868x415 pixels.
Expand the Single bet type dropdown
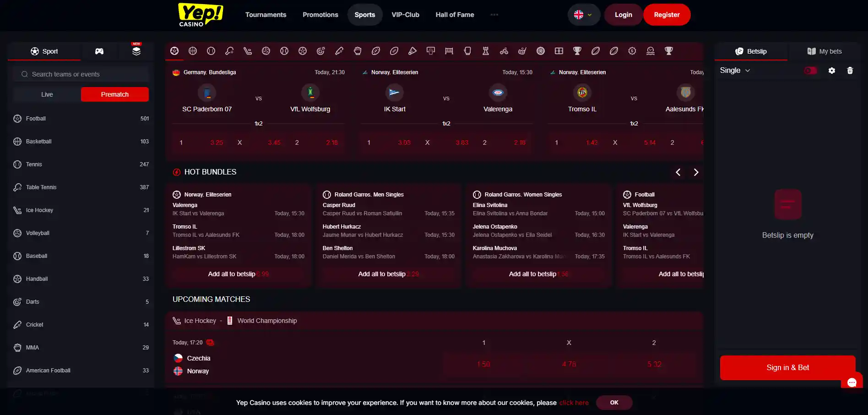(x=735, y=71)
